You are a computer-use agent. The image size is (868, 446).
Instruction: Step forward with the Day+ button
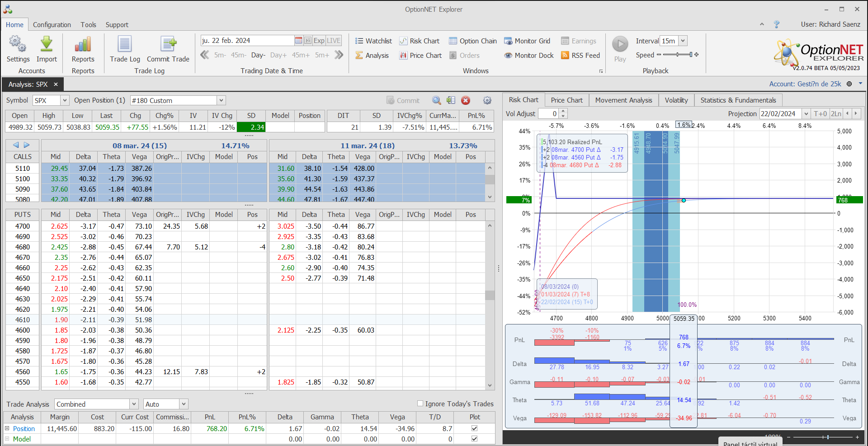coord(278,55)
